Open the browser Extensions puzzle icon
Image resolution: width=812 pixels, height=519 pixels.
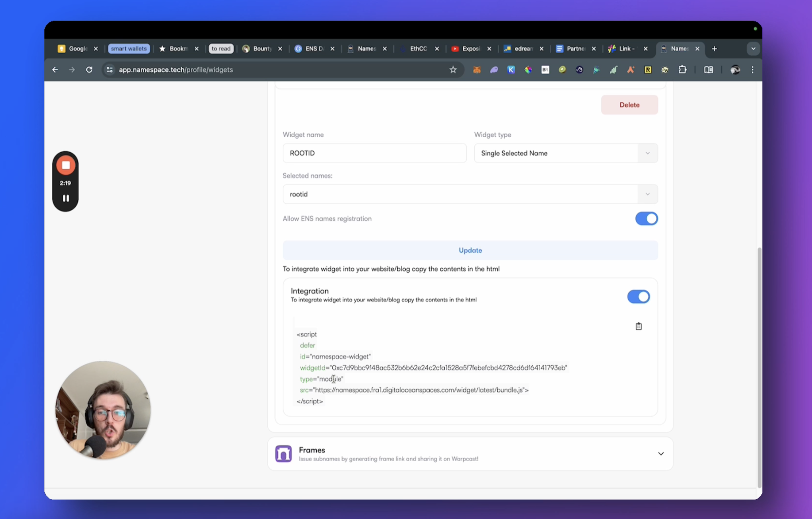682,70
